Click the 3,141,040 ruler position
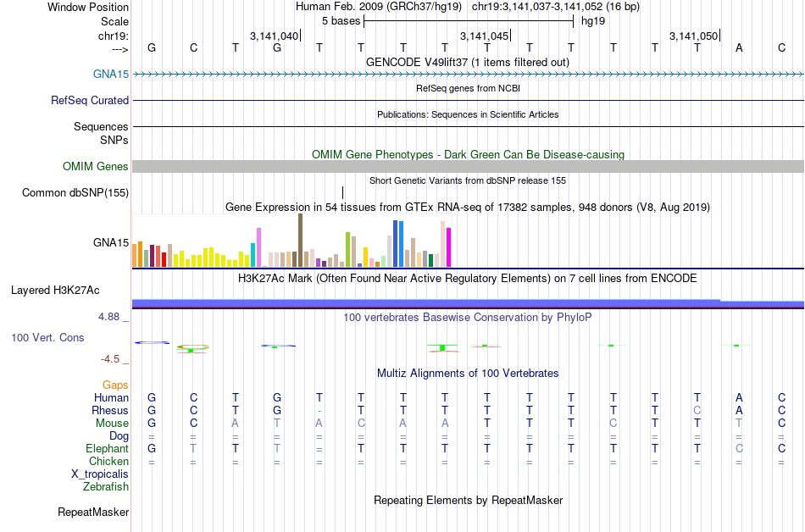This screenshot has height=532, width=805. (275, 36)
